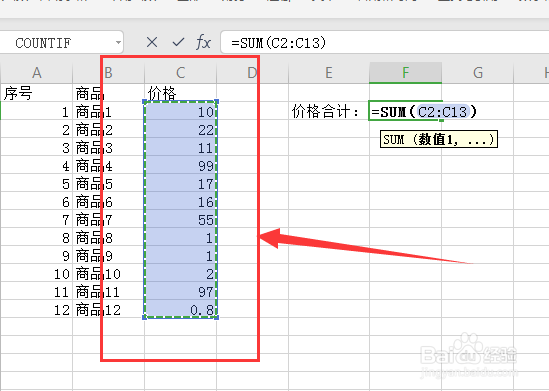Select price cell with value 99

pos(180,166)
